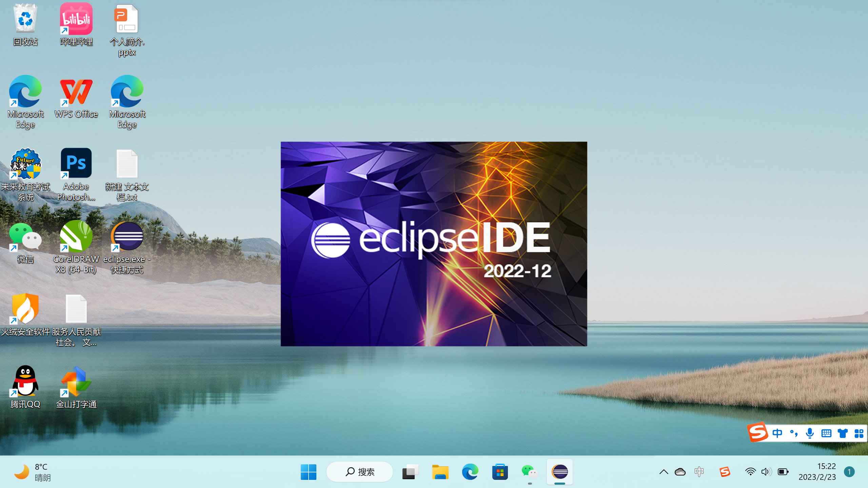This screenshot has width=868, height=488.
Task: Open the volume speaker tray icon
Action: coord(766,472)
